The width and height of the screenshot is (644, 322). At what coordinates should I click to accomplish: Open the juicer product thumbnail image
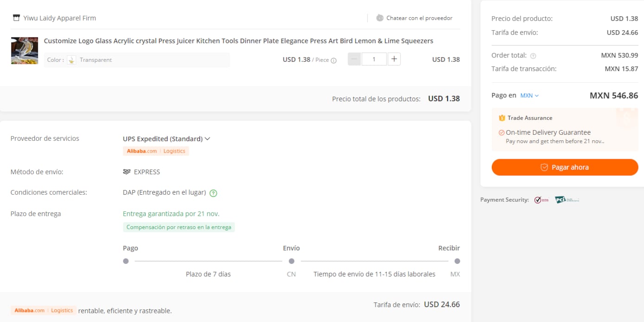click(25, 51)
